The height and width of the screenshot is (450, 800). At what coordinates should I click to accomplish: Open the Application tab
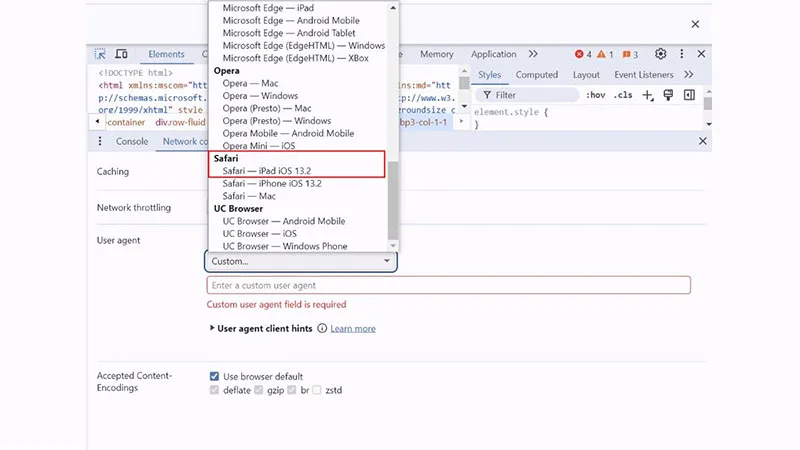493,54
